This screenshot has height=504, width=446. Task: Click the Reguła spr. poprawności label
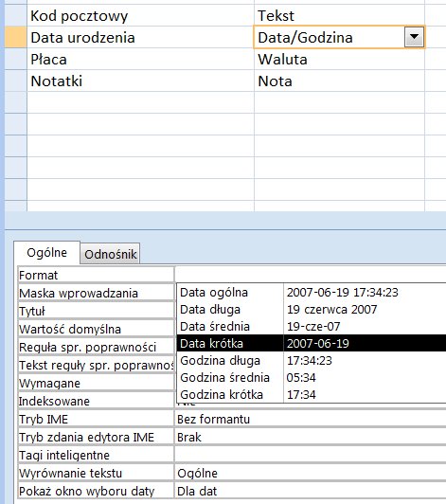(x=96, y=347)
